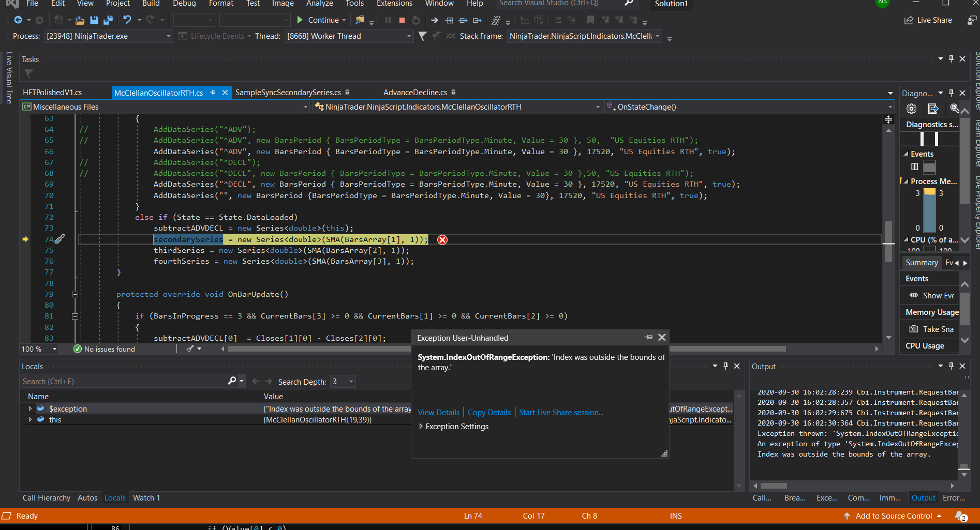
Task: Open the Diagnostics settings gear
Action: click(911, 109)
